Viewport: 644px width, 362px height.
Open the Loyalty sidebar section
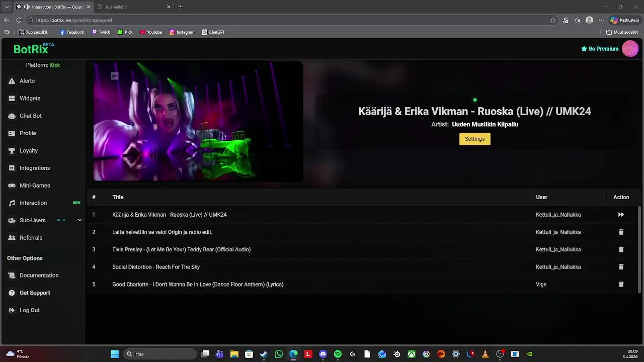coord(23,150)
